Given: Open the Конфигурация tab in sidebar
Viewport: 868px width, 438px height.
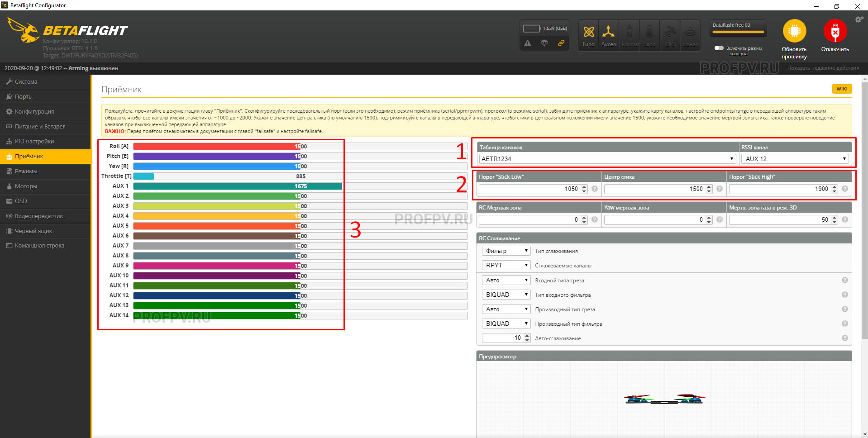Looking at the screenshot, I should [x=45, y=112].
